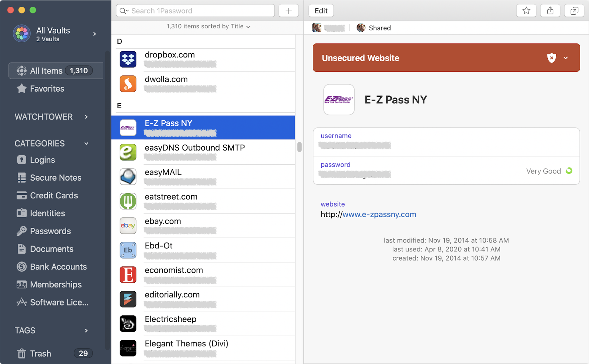Open Secure Notes category
The width and height of the screenshot is (589, 364).
49,178
